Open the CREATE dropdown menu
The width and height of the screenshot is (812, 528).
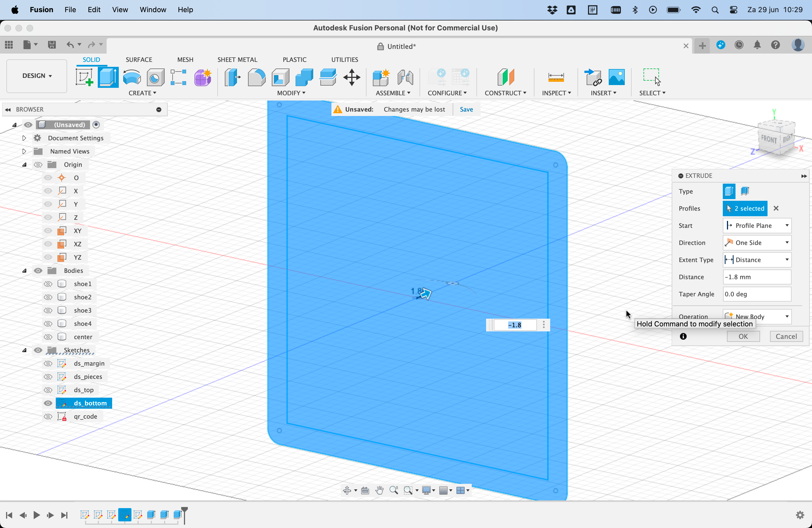(x=142, y=93)
